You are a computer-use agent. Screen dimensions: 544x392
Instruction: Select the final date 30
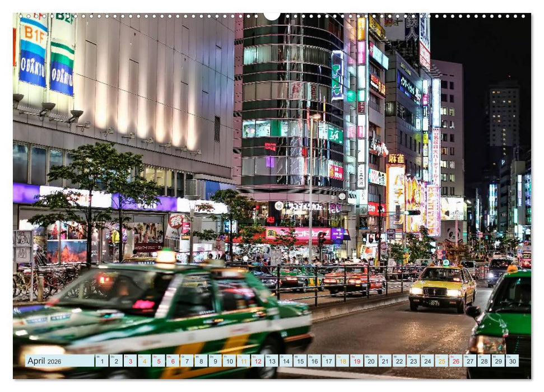tap(512, 363)
